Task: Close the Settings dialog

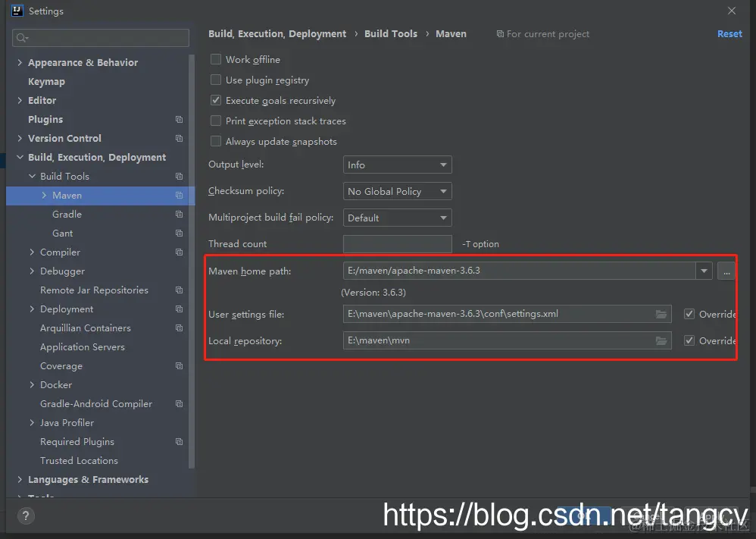Action: [732, 11]
